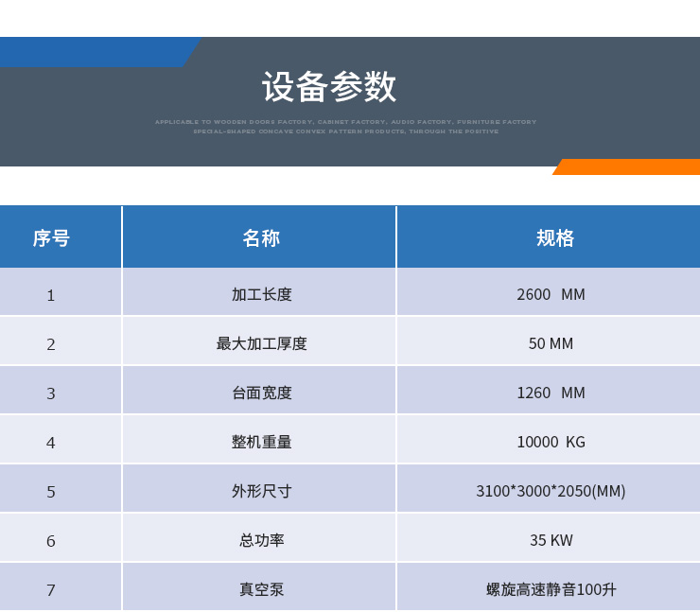Click the 加工长度 name cell
Viewport: 700px width, 612px height.
tap(261, 294)
